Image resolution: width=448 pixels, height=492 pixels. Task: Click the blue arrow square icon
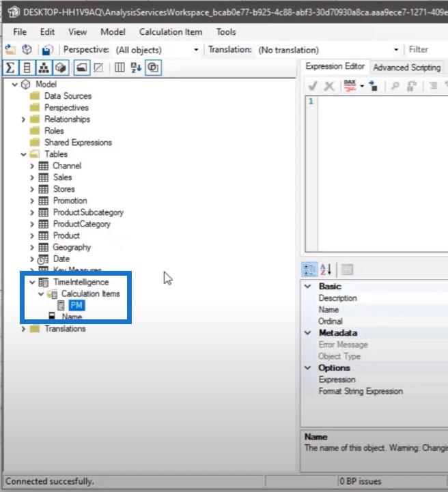(374, 86)
